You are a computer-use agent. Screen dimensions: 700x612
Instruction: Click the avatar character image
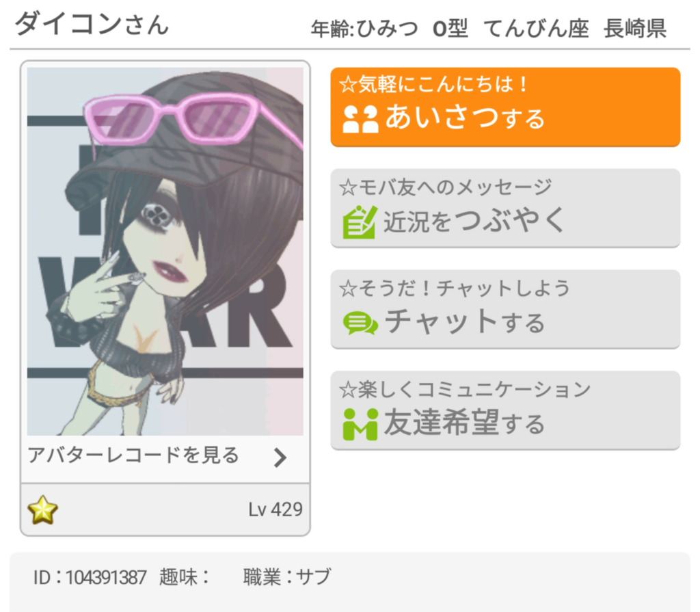[x=165, y=252]
